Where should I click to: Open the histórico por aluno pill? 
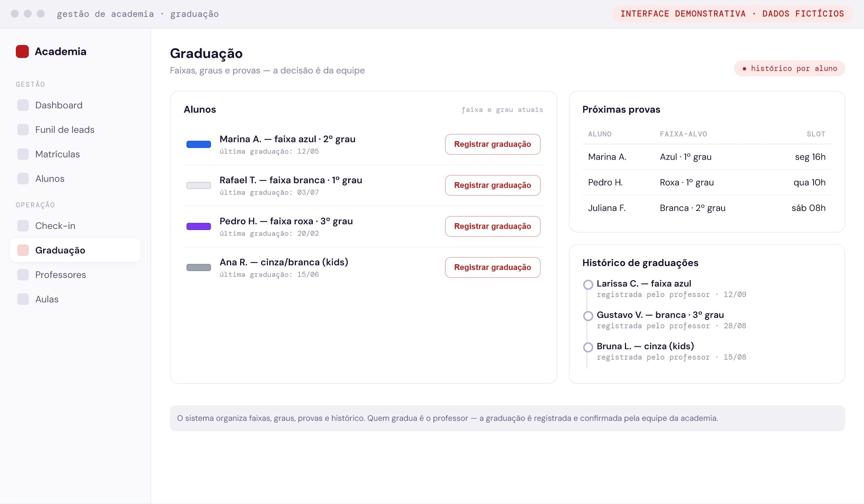tap(789, 68)
